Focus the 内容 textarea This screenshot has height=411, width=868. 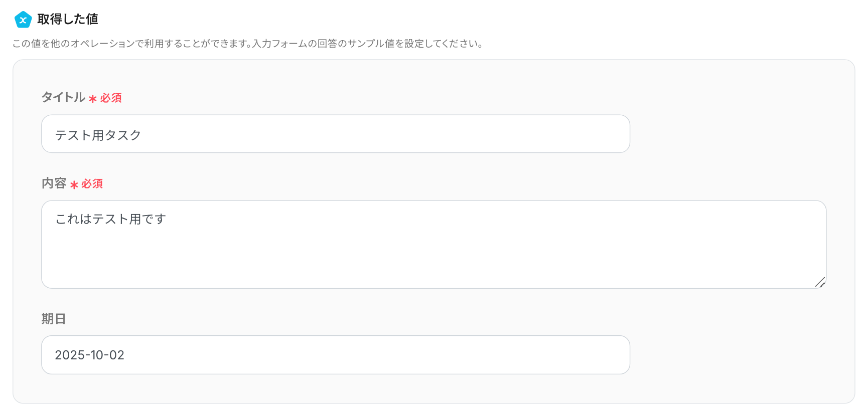tap(433, 251)
